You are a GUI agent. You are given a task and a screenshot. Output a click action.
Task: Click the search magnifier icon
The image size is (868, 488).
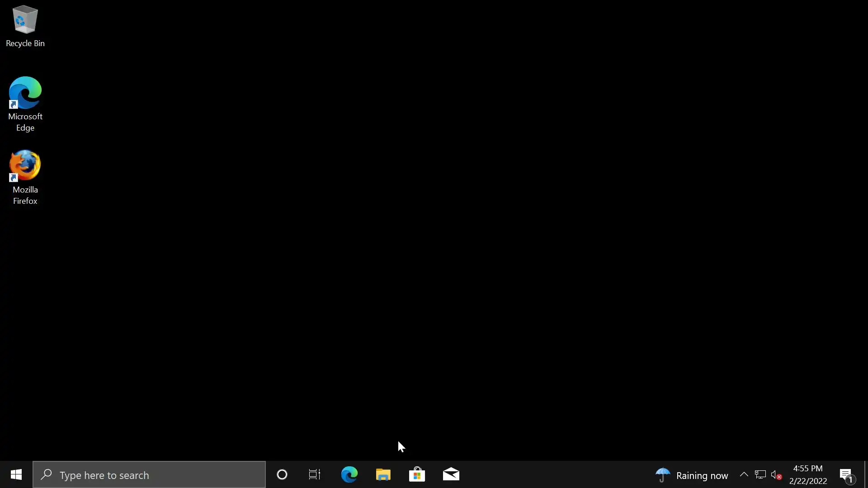click(46, 474)
